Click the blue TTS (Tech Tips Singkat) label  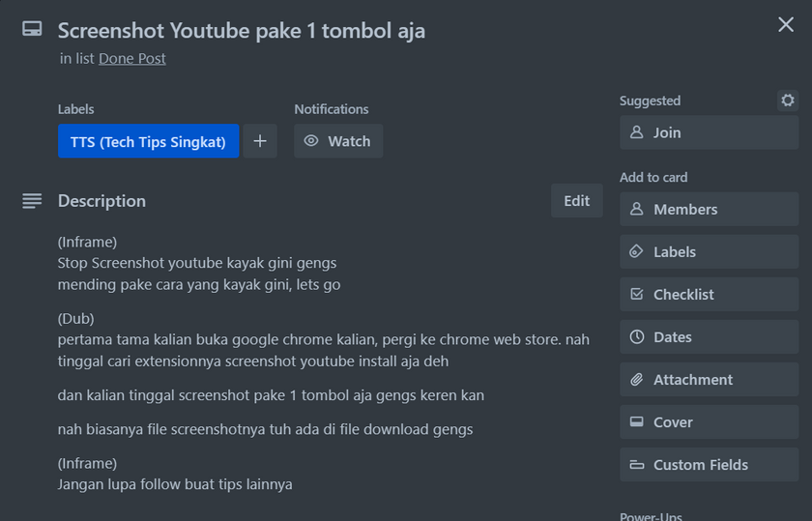(x=148, y=141)
